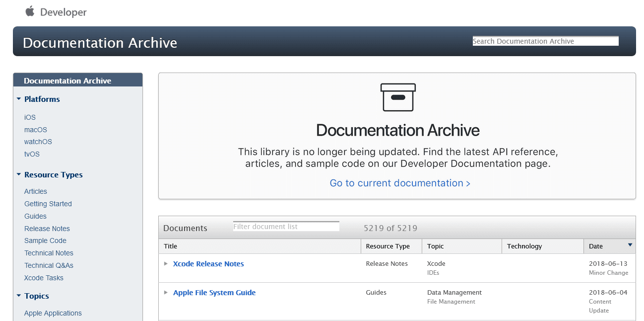Expand the Xcode Release Notes row
644x321 pixels.
(x=166, y=264)
